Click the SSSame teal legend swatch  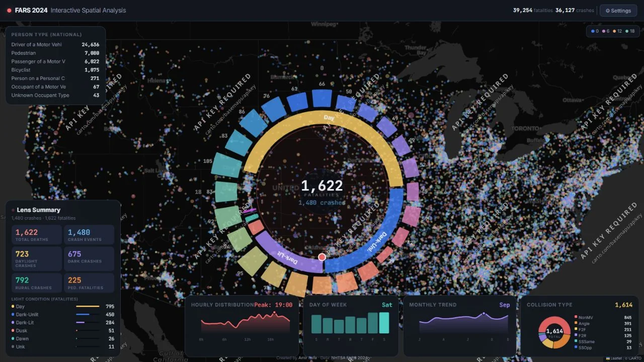[x=576, y=341]
